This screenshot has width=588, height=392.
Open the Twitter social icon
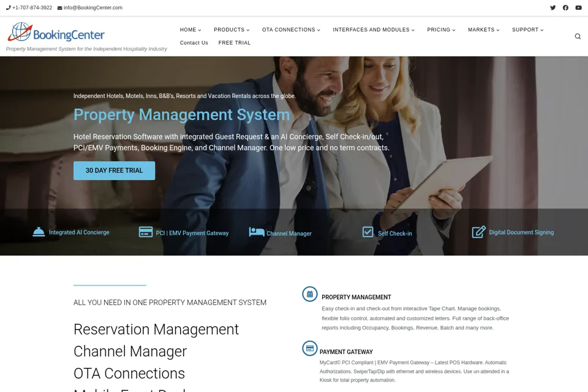[552, 7]
